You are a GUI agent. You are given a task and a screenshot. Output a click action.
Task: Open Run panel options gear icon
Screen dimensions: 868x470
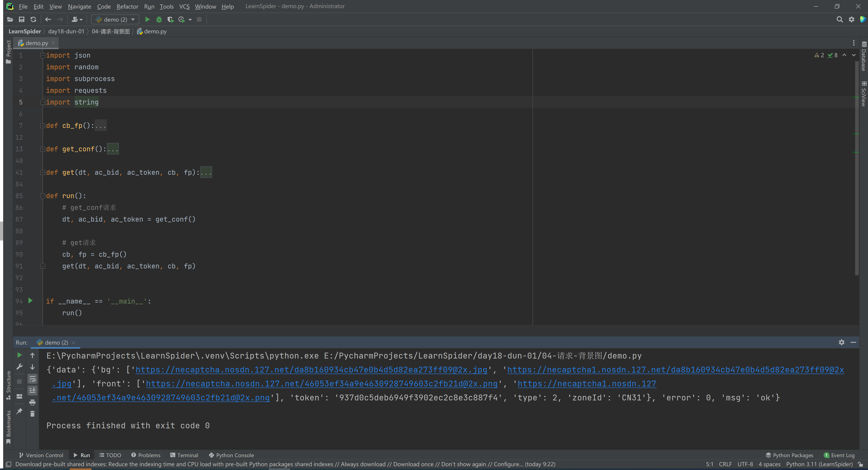(841, 342)
